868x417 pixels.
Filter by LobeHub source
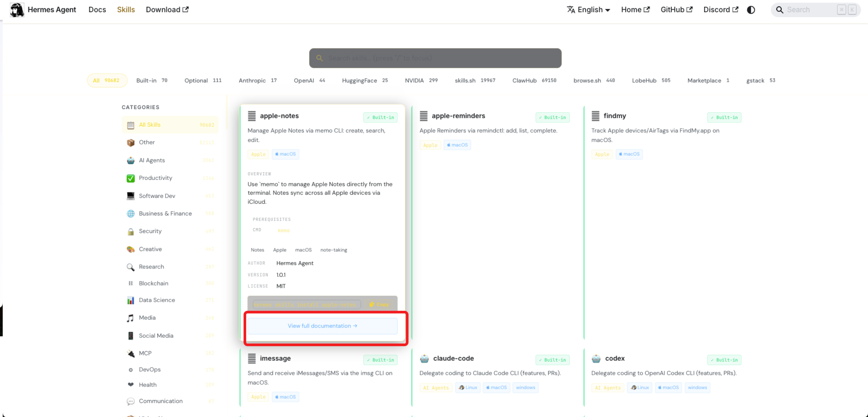pos(651,81)
